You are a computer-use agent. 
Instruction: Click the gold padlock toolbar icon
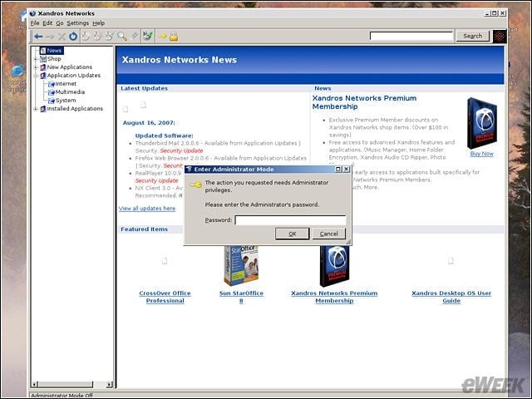[x=174, y=36]
